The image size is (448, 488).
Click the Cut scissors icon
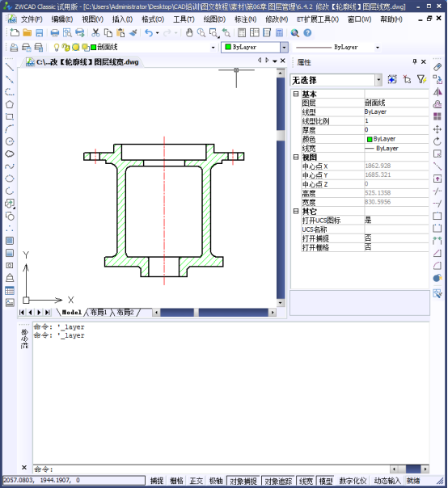tap(95, 33)
